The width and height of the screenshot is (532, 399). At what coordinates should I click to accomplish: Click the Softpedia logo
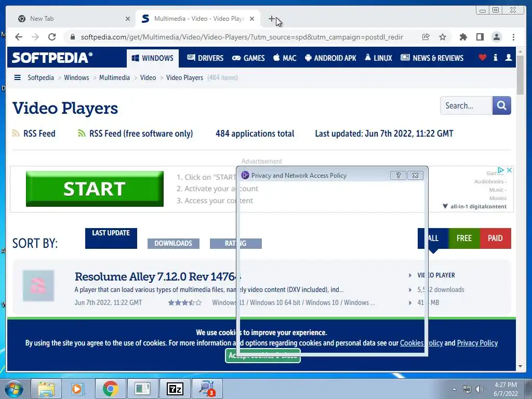pos(52,58)
